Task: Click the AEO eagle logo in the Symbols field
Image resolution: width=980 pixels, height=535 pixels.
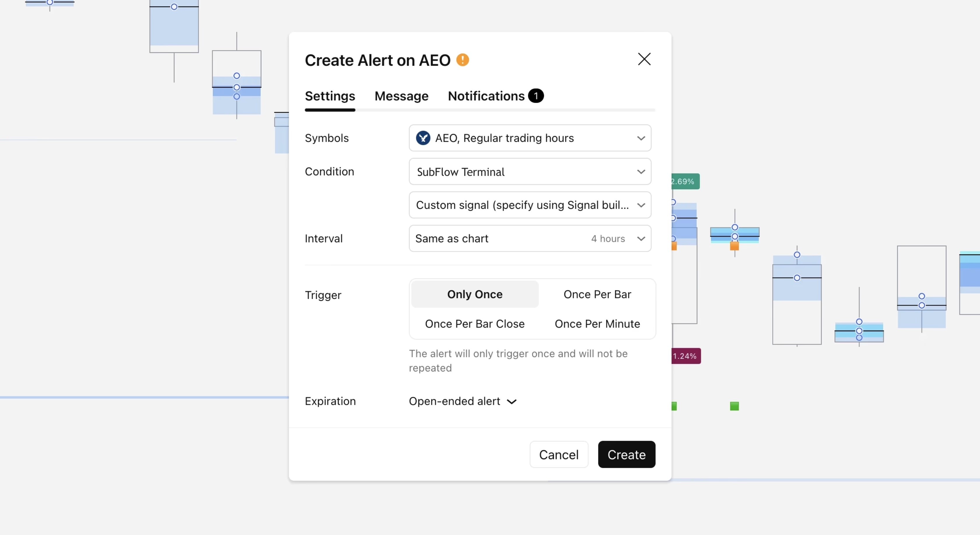Action: tap(423, 138)
